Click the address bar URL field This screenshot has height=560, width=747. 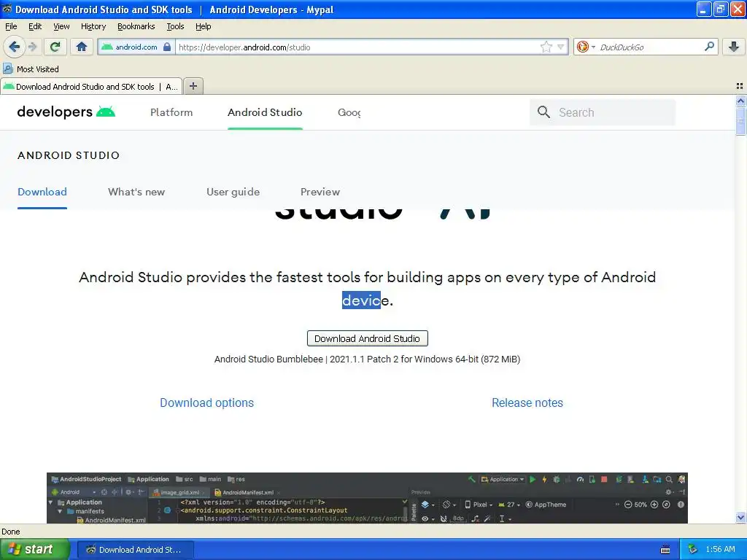click(x=357, y=47)
